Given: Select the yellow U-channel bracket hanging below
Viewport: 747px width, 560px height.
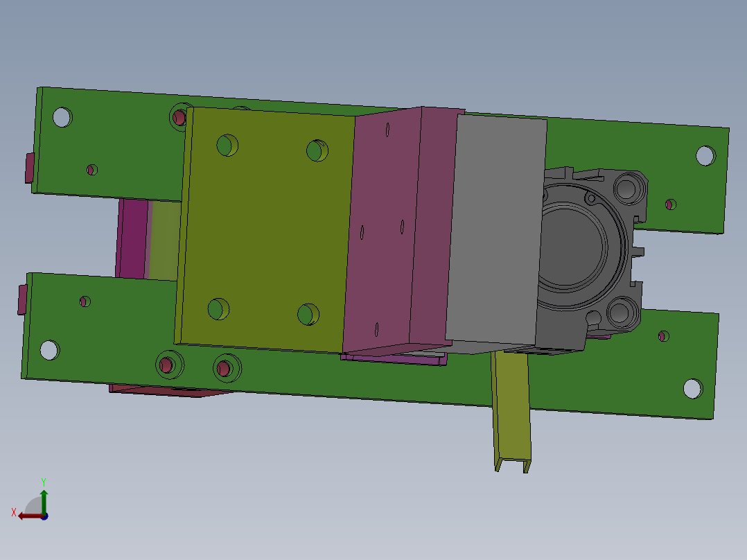Looking at the screenshot, I should (511, 411).
